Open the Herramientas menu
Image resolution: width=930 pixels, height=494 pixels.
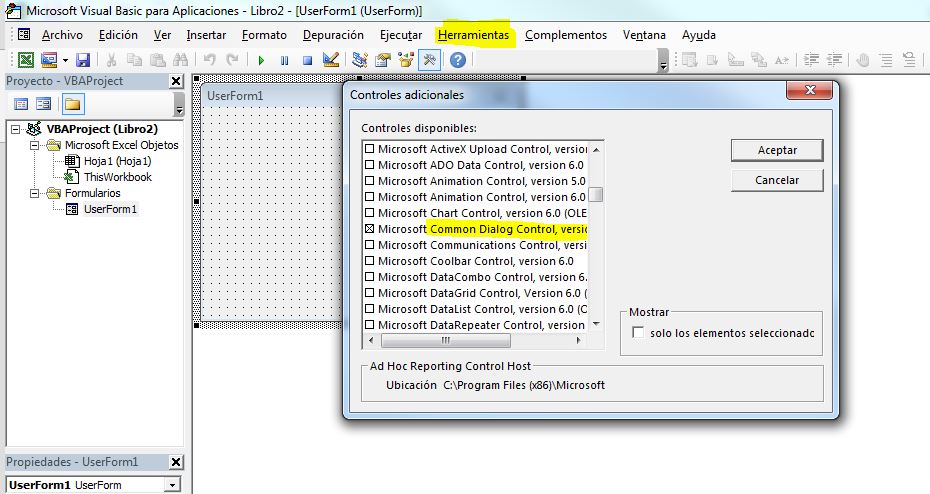pyautogui.click(x=473, y=35)
